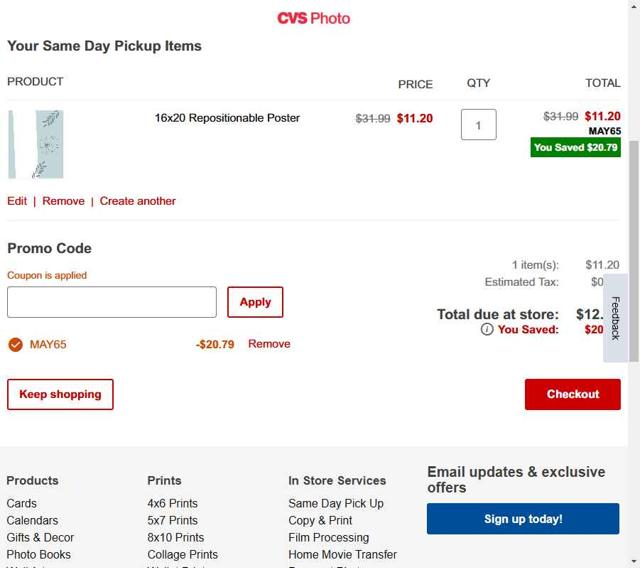640x568 pixels.
Task: Select Same Day Pick Up service link
Action: point(335,504)
